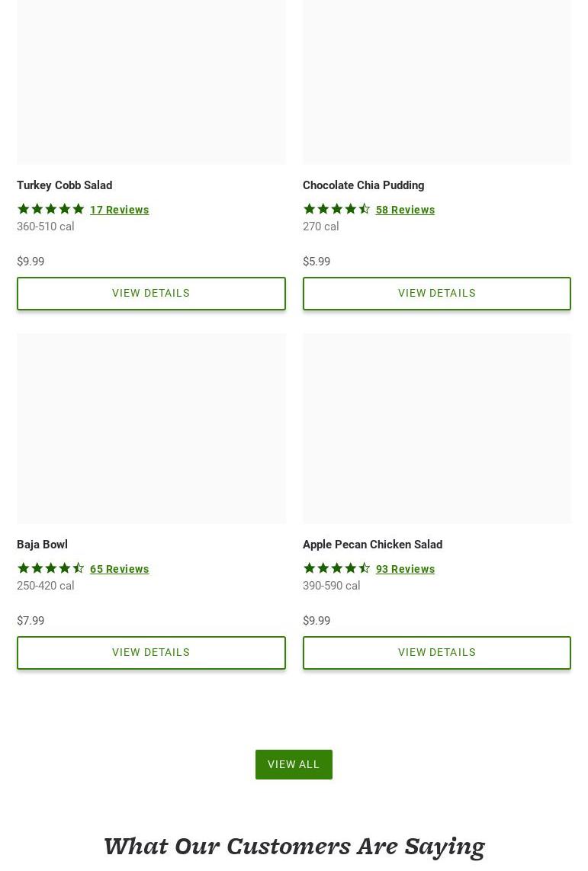View details for Baja Bowl
Viewport: 588px width, 871px height.
click(151, 653)
